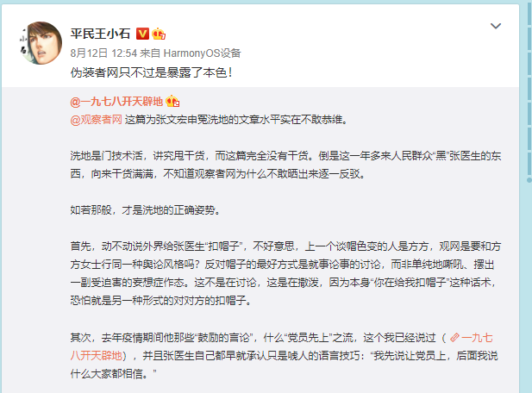Open 平民王小石's profile avatar
532x393 pixels.
tap(41, 43)
